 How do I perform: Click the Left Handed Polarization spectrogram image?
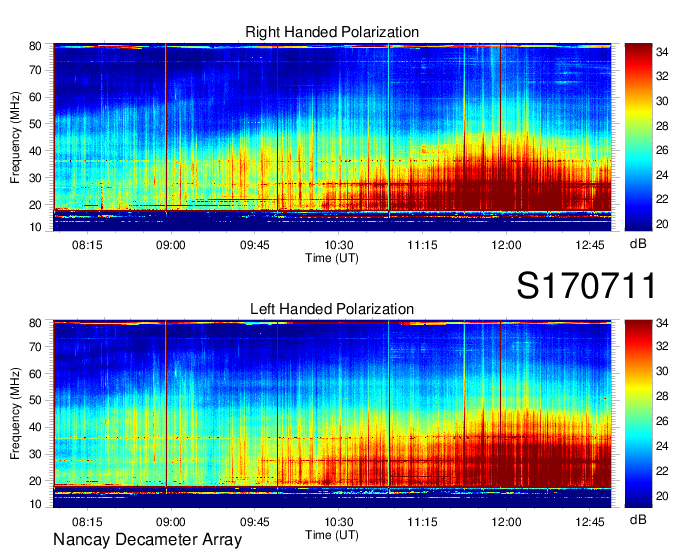332,414
